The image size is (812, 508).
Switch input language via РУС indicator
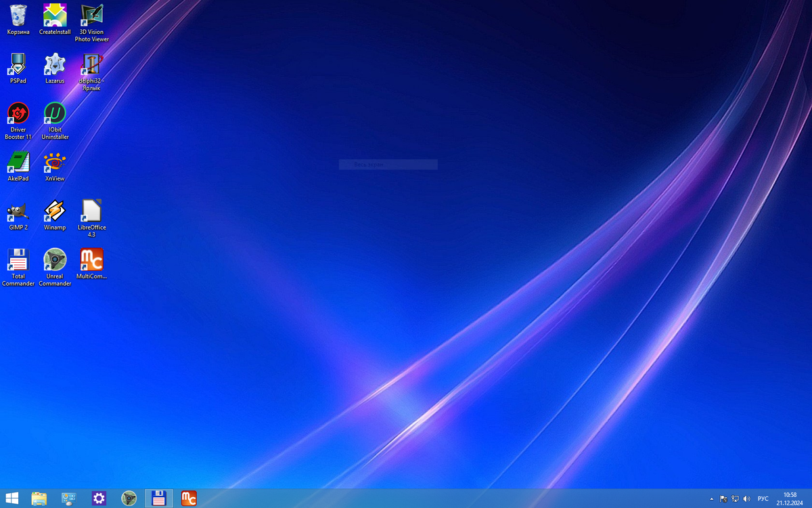(x=763, y=499)
